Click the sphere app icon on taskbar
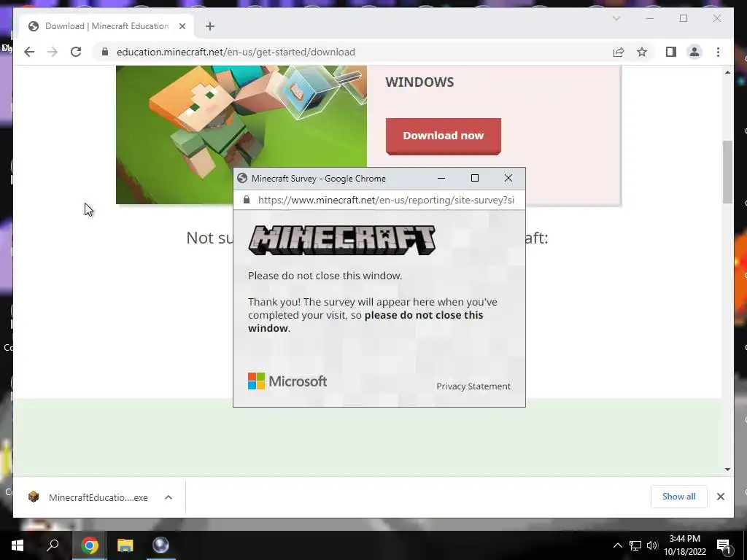 pos(160,545)
